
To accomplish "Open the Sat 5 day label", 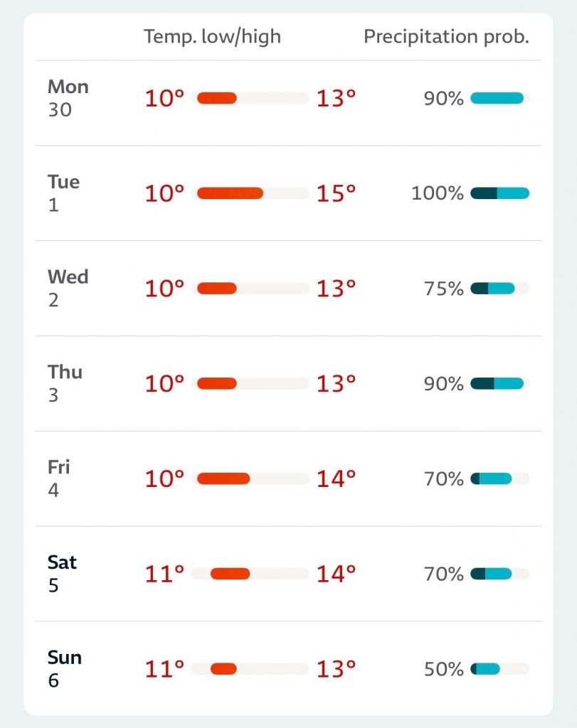I will click(x=62, y=574).
